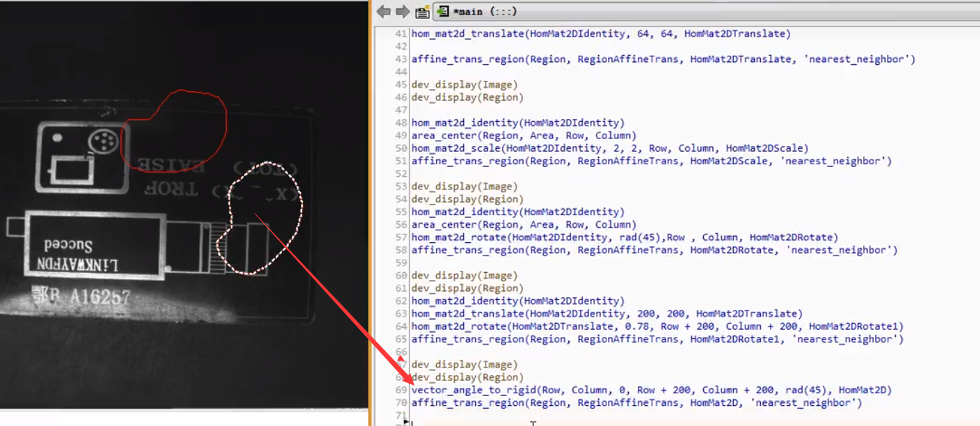Click the hom_mat2d_scale line
The image size is (980, 426).
click(x=610, y=148)
